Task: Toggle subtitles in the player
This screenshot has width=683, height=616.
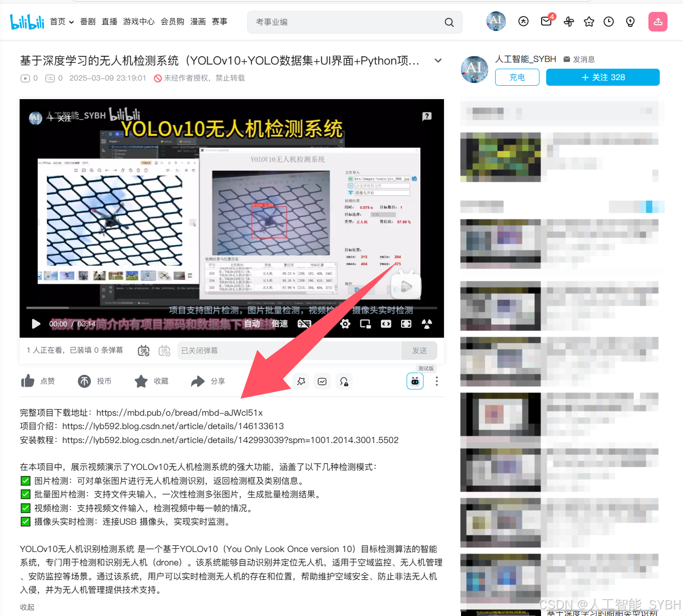Action: pyautogui.click(x=305, y=324)
